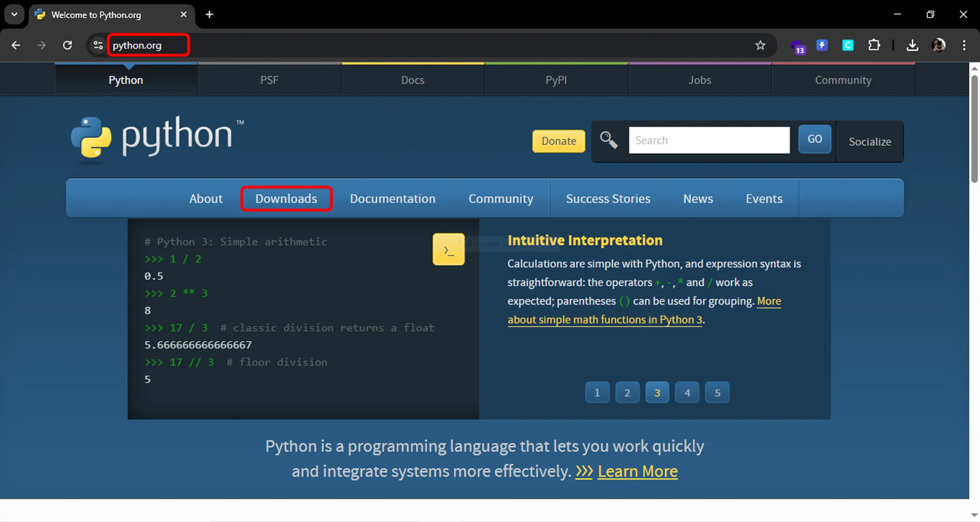
Task: Open the Extensions puzzle piece menu
Action: [874, 45]
